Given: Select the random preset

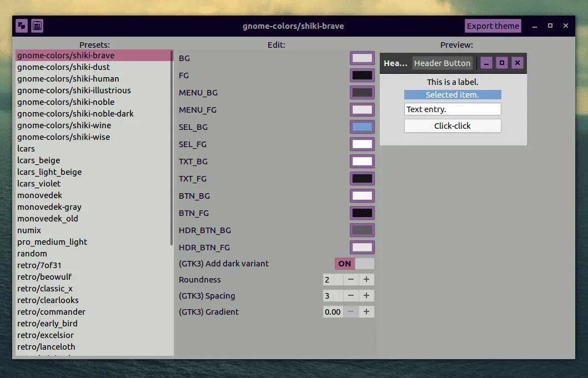Looking at the screenshot, I should [93, 253].
